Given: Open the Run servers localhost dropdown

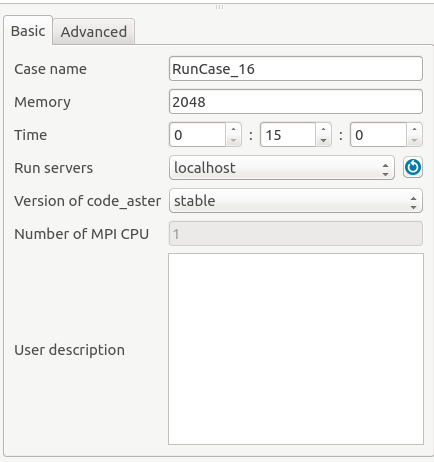Looking at the screenshot, I should [x=282, y=167].
